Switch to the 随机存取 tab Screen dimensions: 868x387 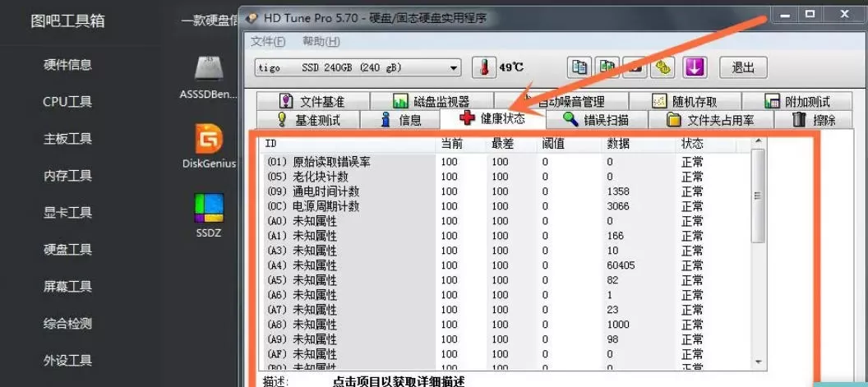point(685,101)
